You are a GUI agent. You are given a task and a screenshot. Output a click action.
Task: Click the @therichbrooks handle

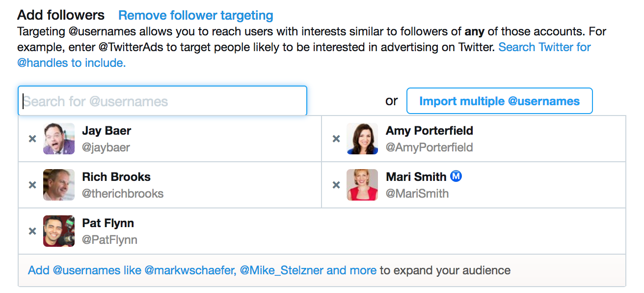coord(123,194)
